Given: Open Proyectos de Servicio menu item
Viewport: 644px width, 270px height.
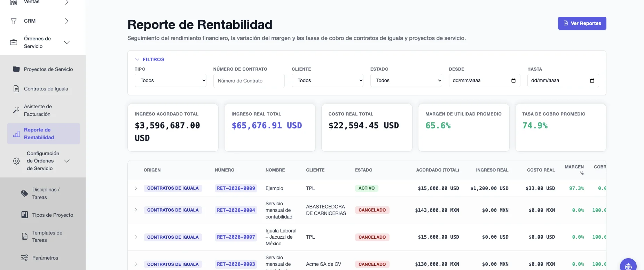Looking at the screenshot, I should point(44,69).
